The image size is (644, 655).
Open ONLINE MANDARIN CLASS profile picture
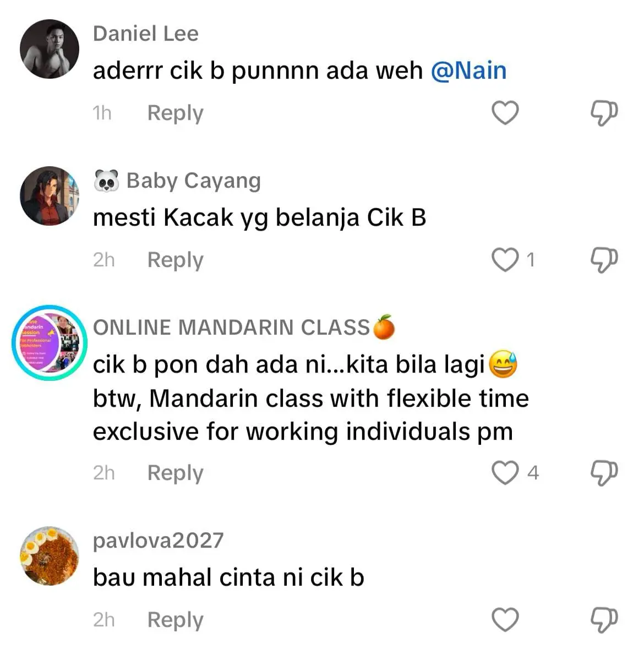50,342
